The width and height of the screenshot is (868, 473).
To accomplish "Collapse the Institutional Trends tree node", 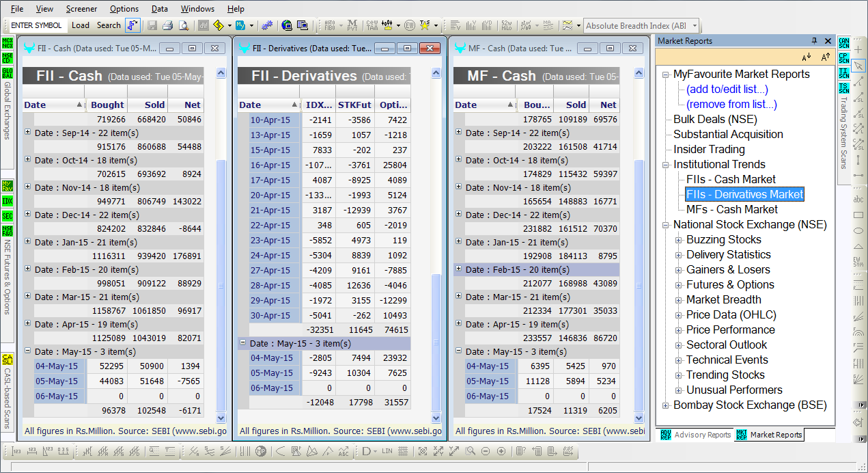I will click(x=666, y=165).
